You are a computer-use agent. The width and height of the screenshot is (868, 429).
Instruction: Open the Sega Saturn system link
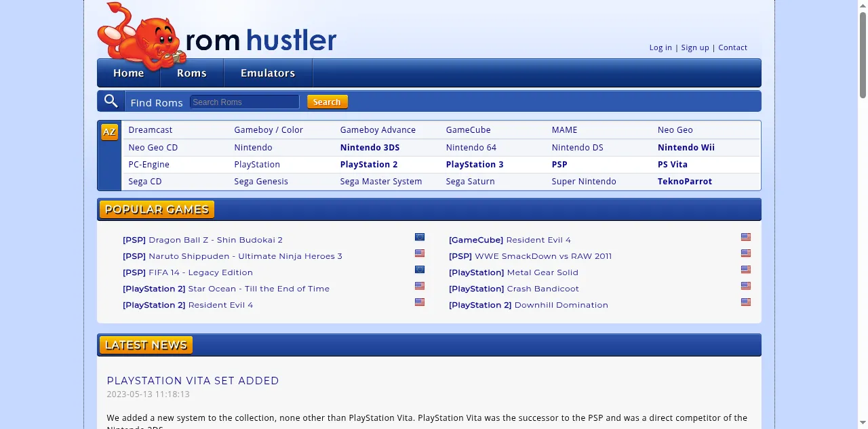click(x=470, y=182)
